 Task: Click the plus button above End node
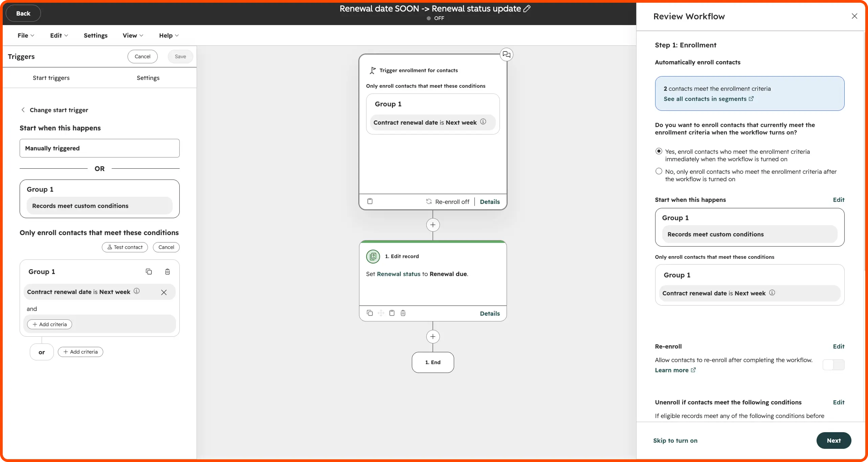(433, 337)
